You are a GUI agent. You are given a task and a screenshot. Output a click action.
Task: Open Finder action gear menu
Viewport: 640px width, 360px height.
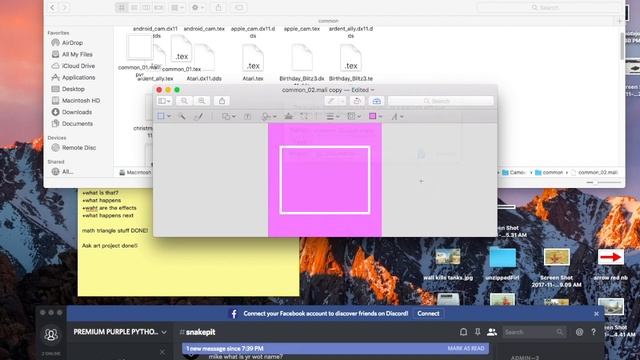tap(197, 7)
